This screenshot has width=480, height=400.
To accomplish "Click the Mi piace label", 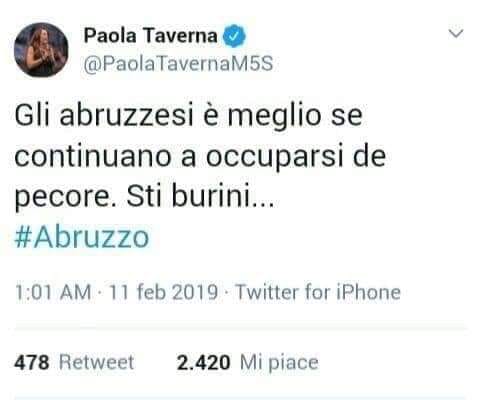I will (279, 363).
